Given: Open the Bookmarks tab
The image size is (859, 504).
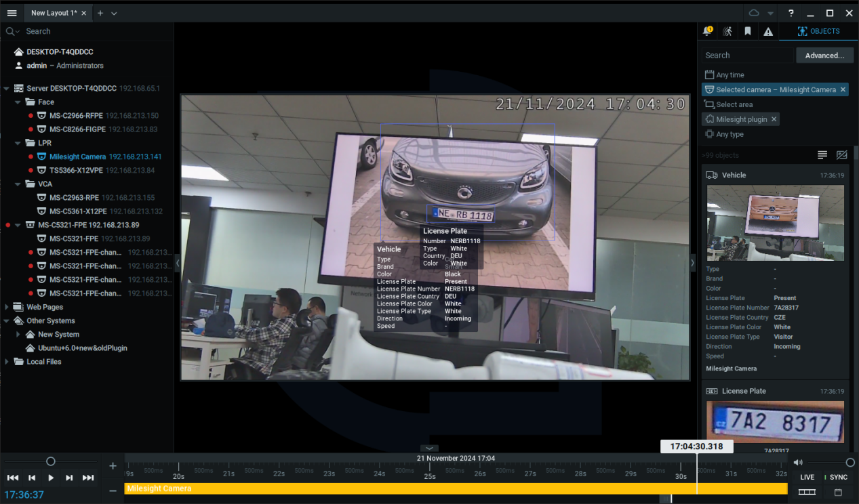Looking at the screenshot, I should pyautogui.click(x=748, y=31).
